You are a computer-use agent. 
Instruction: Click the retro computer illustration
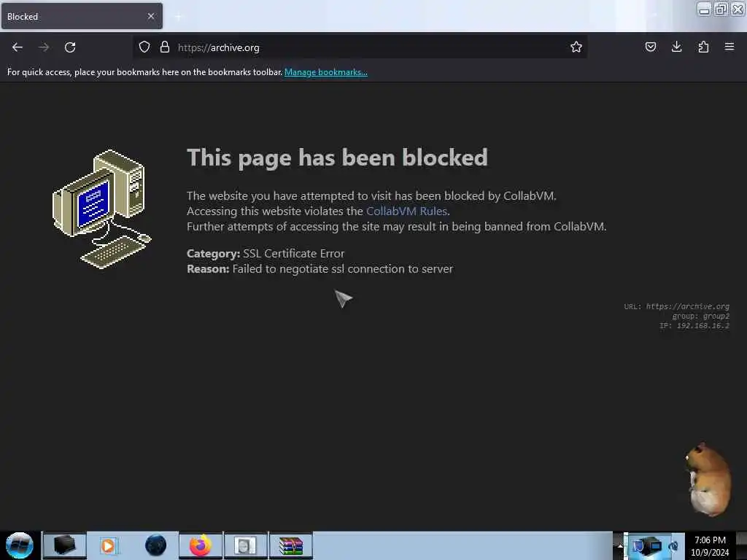coord(101,209)
